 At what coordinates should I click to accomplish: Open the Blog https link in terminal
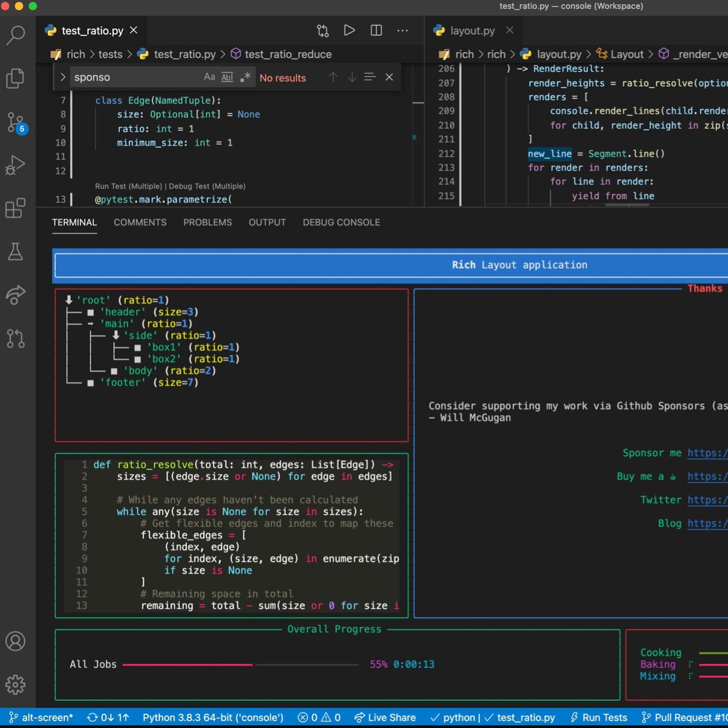(x=707, y=523)
